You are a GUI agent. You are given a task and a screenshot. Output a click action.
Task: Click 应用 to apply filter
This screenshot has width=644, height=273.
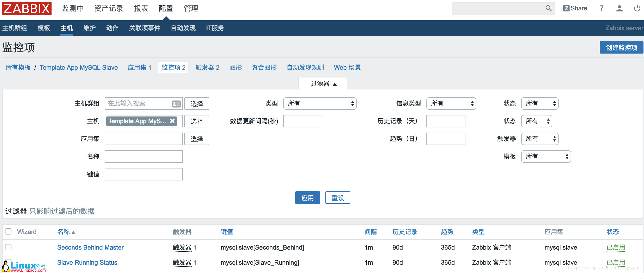[x=308, y=198]
